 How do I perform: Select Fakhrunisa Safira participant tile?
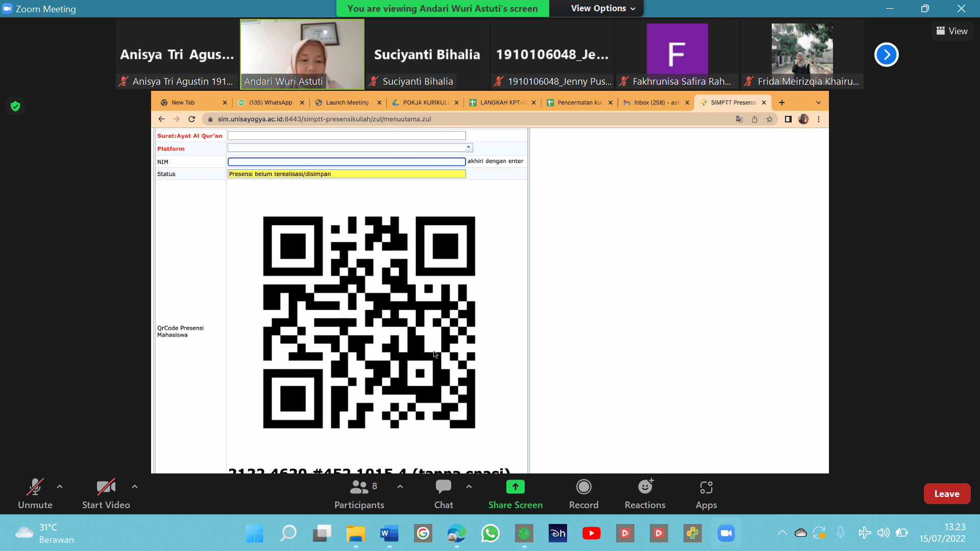point(677,54)
